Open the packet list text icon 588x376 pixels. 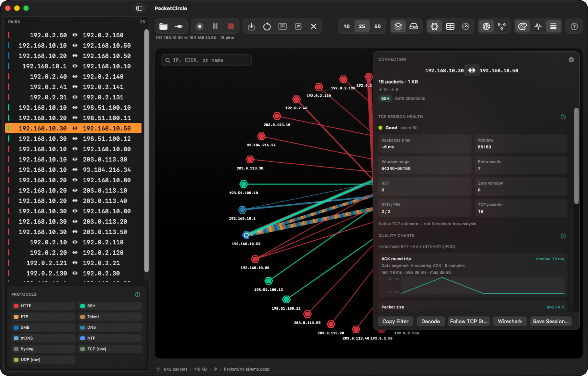click(283, 26)
